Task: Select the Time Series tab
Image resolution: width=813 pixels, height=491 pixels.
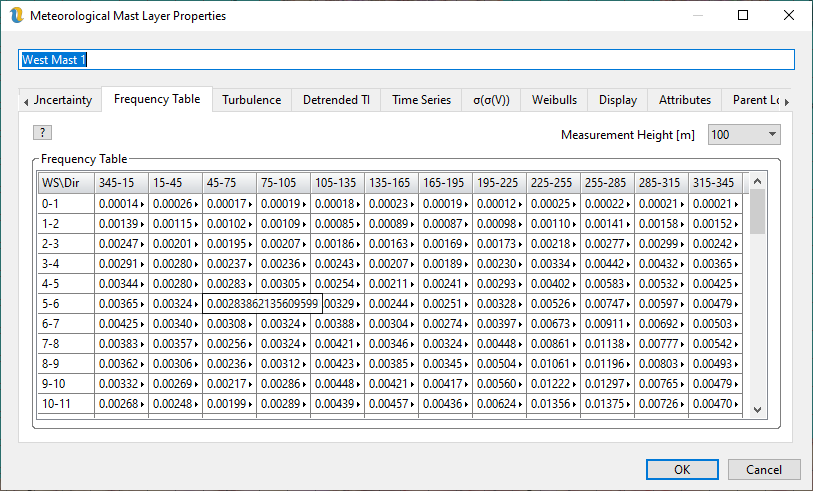Action: click(421, 100)
